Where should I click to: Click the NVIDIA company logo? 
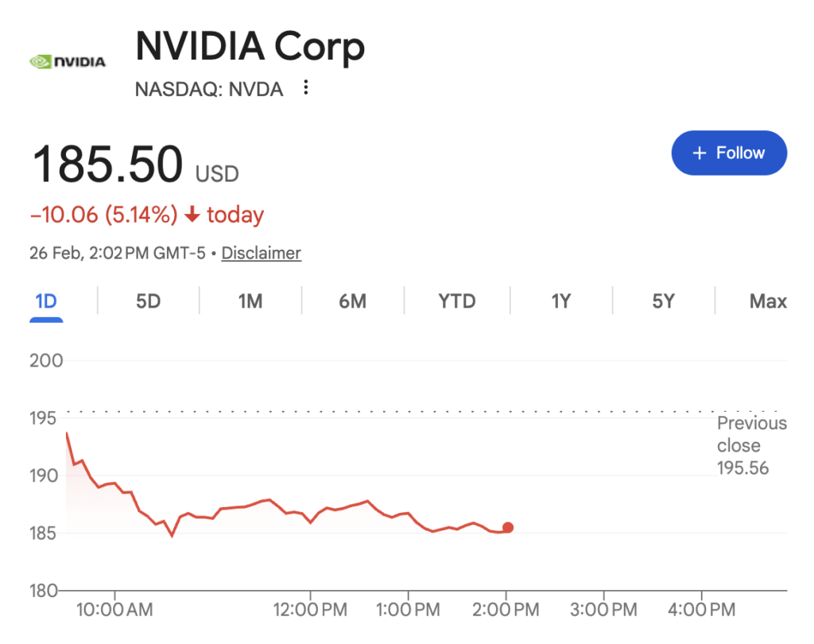click(68, 60)
